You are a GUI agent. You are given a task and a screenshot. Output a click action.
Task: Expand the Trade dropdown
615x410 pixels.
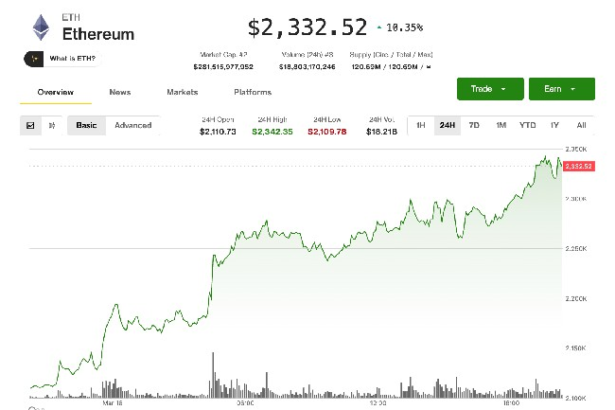(488, 89)
